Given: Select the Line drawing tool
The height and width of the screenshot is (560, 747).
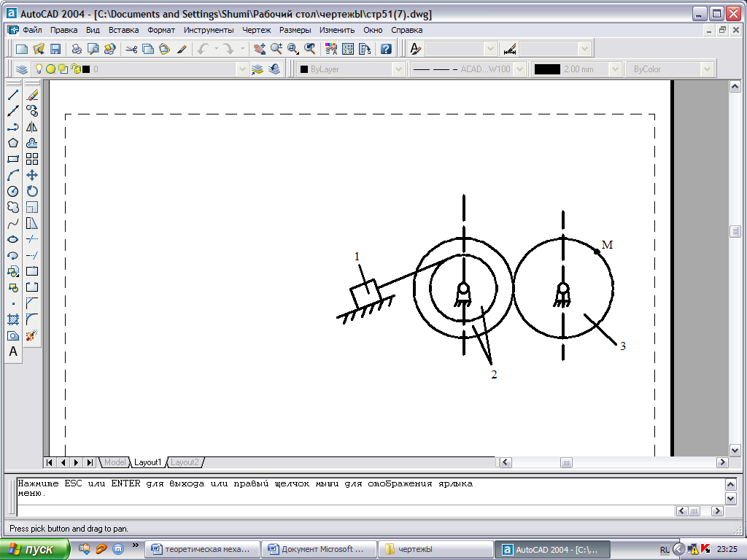Looking at the screenshot, I should (13, 95).
